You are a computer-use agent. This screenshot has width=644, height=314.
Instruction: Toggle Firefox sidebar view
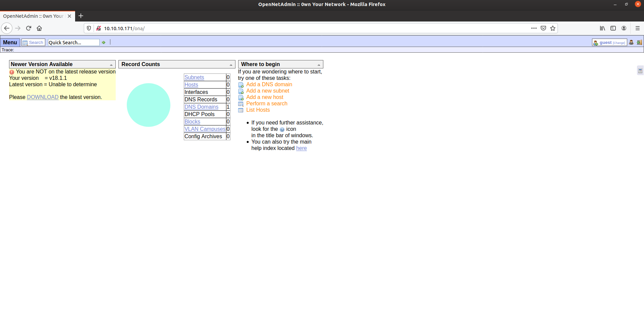point(613,28)
